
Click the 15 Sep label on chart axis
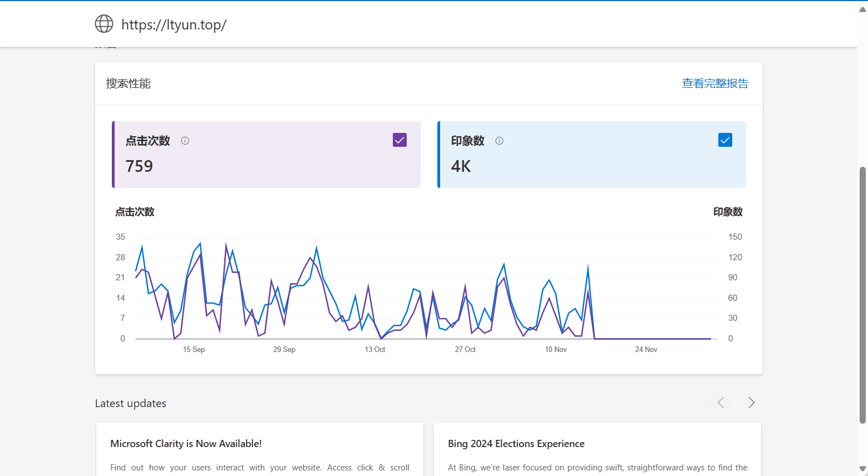click(194, 350)
